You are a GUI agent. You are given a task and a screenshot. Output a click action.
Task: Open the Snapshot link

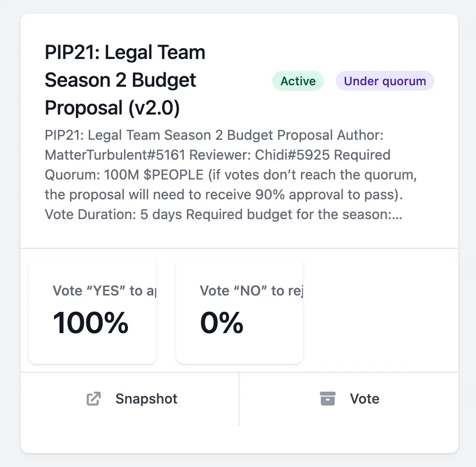tap(146, 399)
